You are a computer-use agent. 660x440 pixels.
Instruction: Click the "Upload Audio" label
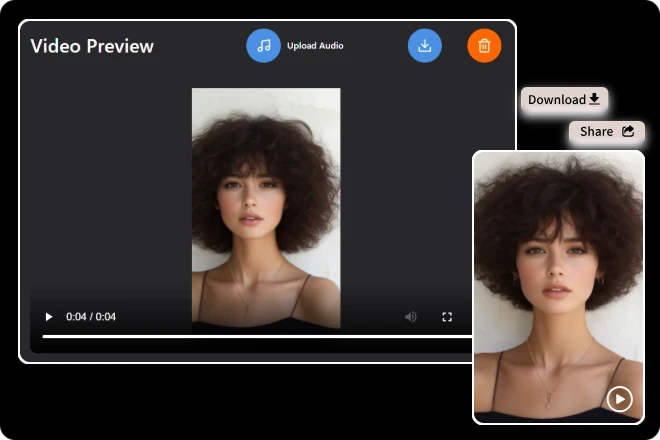click(x=315, y=46)
